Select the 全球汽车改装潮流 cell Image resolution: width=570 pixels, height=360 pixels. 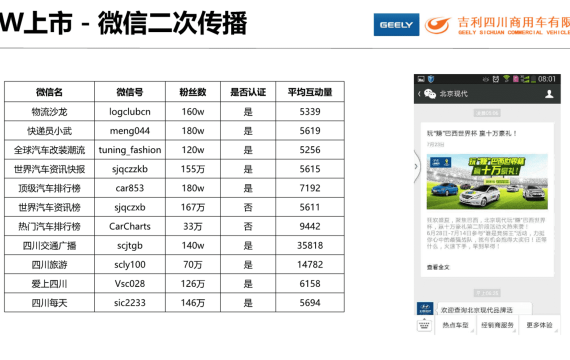pos(49,150)
